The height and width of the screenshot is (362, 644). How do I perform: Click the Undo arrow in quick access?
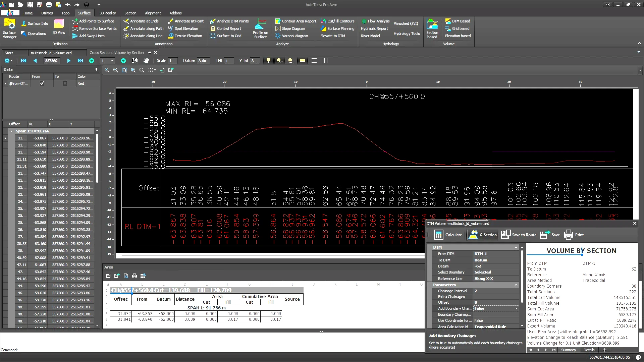[68, 5]
